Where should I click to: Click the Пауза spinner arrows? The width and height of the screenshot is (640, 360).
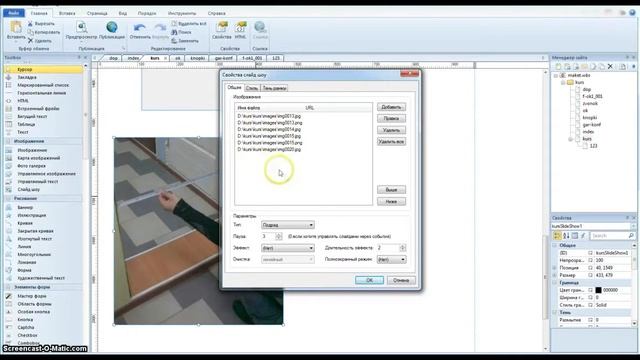(x=279, y=236)
